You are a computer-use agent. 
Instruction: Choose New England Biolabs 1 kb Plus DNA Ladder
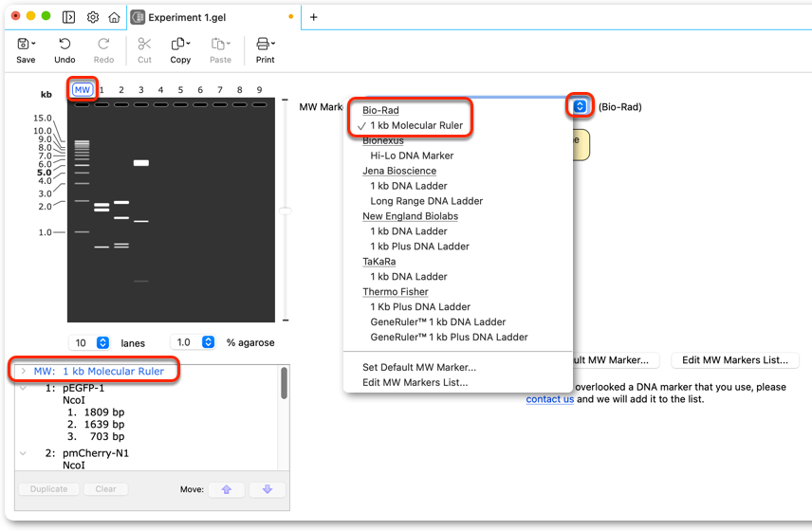pos(419,247)
